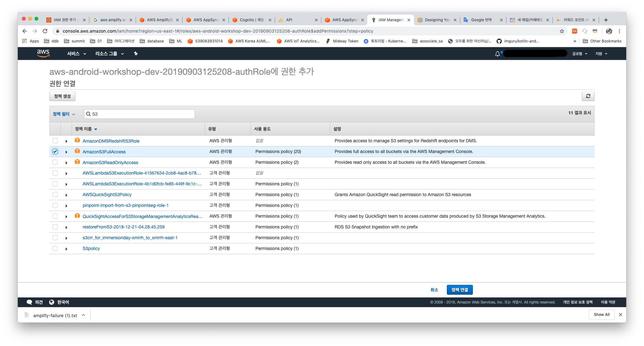The width and height of the screenshot is (644, 346).
Task: Open the 글로벌 region dropdown
Action: 579,54
